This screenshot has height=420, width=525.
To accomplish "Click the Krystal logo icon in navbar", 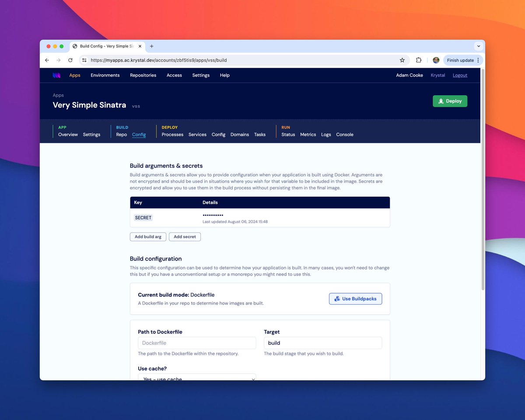I will click(56, 75).
